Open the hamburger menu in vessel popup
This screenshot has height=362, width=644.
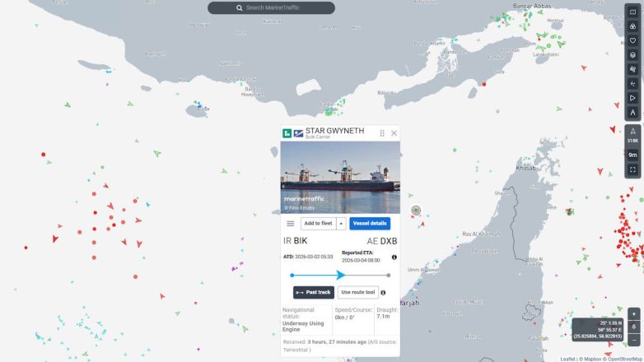click(291, 224)
